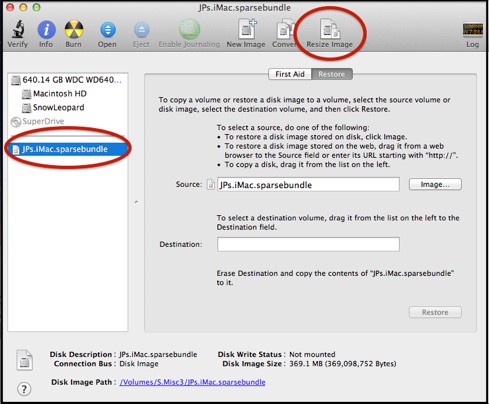Click the Enable Journaling icon
The image size is (489, 404).
pos(189,29)
